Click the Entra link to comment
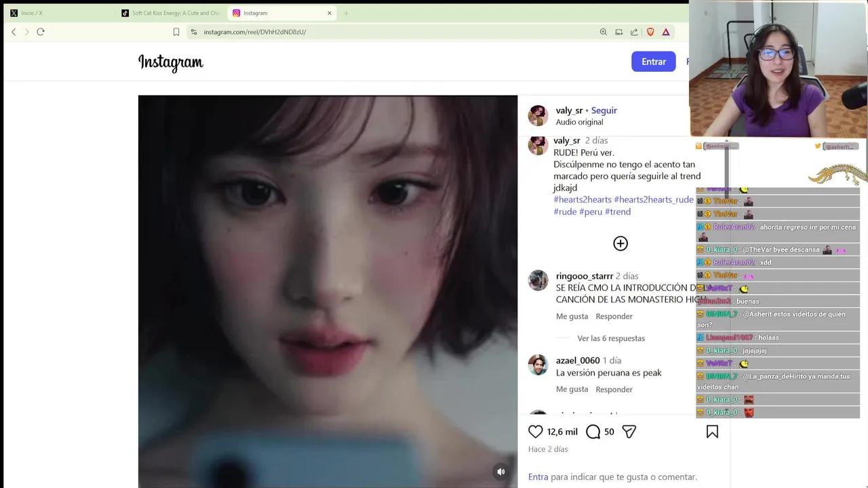 click(x=538, y=477)
